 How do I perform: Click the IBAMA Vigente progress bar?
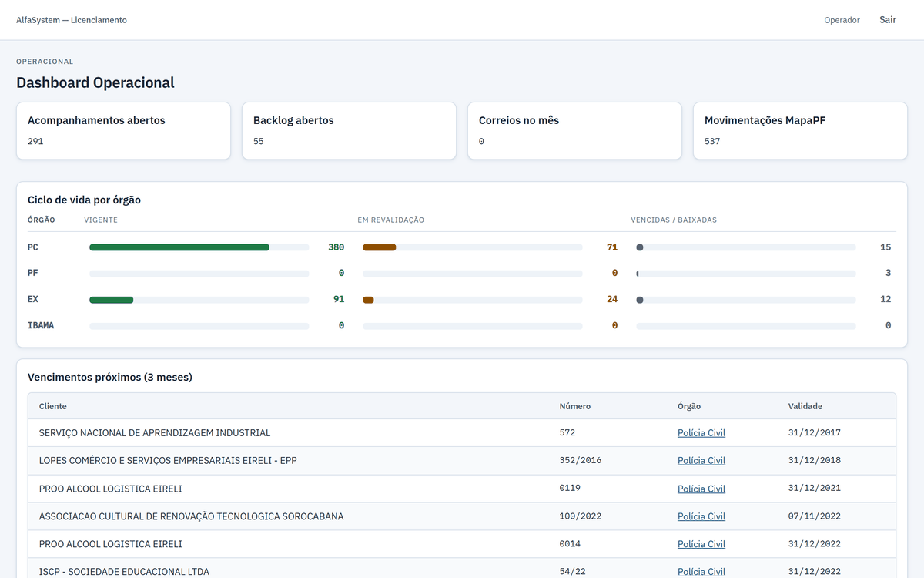199,325
